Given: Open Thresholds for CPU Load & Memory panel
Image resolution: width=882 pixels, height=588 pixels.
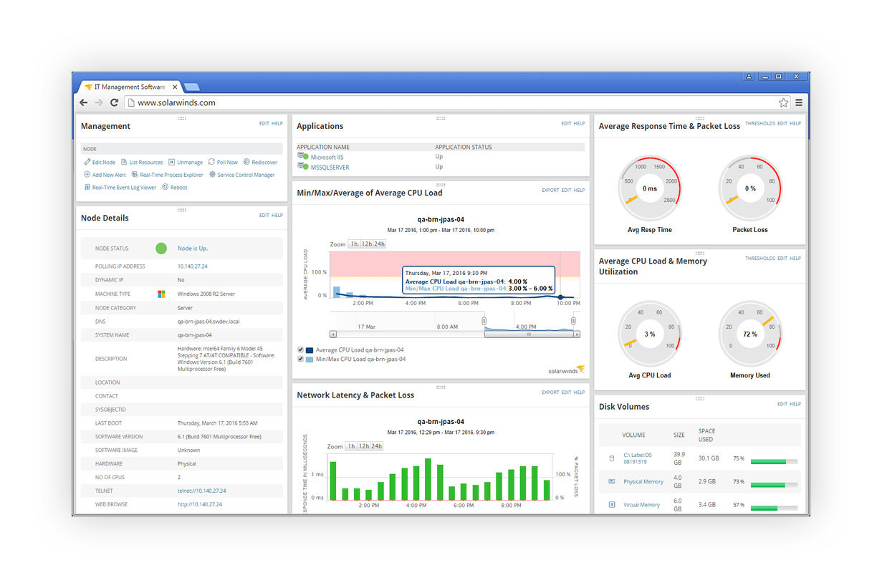Looking at the screenshot, I should (x=760, y=259).
